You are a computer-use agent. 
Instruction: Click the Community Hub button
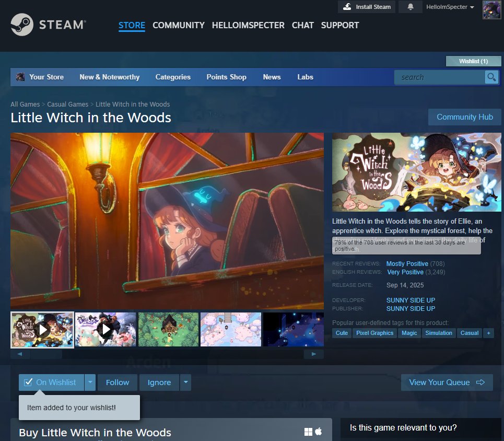point(465,117)
